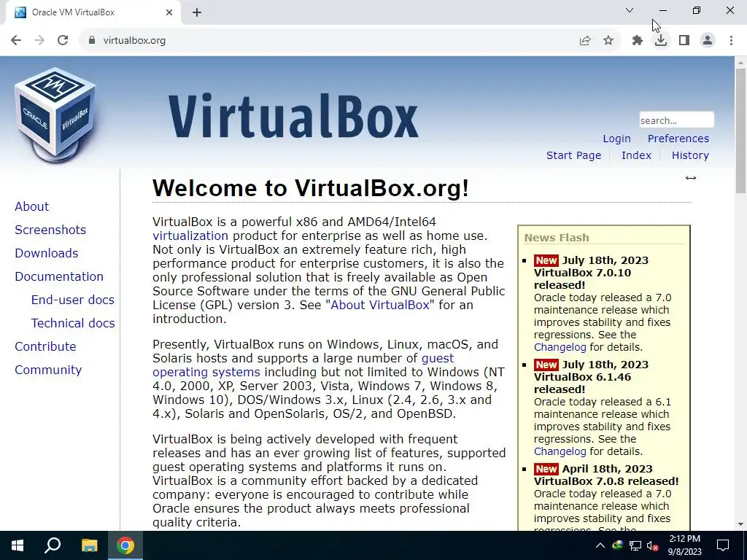
Task: Click the scrollbar up arrow
Action: click(741, 63)
